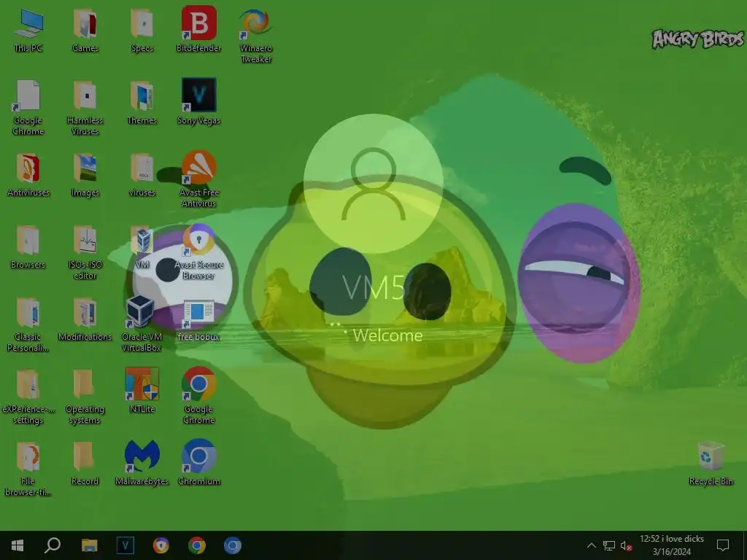Open taskbar Search magnifier
Image resolution: width=747 pixels, height=560 pixels.
click(53, 545)
